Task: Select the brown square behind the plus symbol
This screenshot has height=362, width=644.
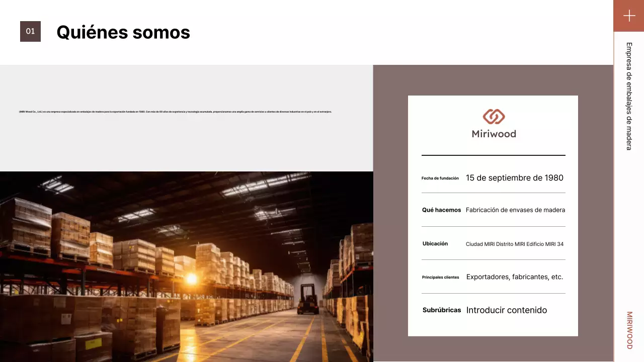Action: pyautogui.click(x=628, y=16)
